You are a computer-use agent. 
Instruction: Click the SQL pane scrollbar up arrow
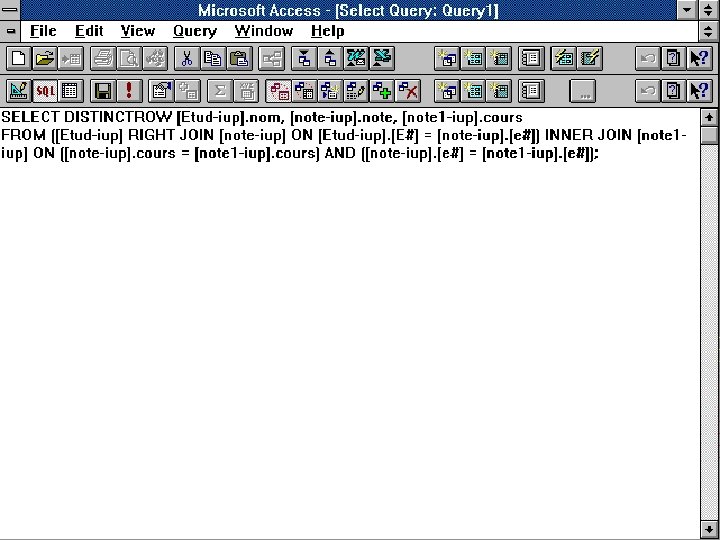click(709, 117)
